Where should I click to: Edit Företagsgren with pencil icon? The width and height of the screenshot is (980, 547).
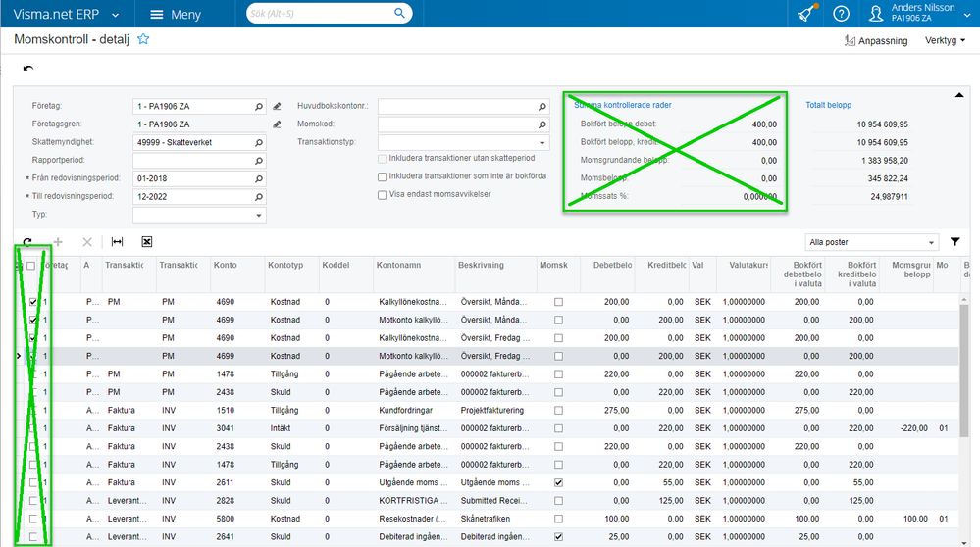(x=277, y=124)
